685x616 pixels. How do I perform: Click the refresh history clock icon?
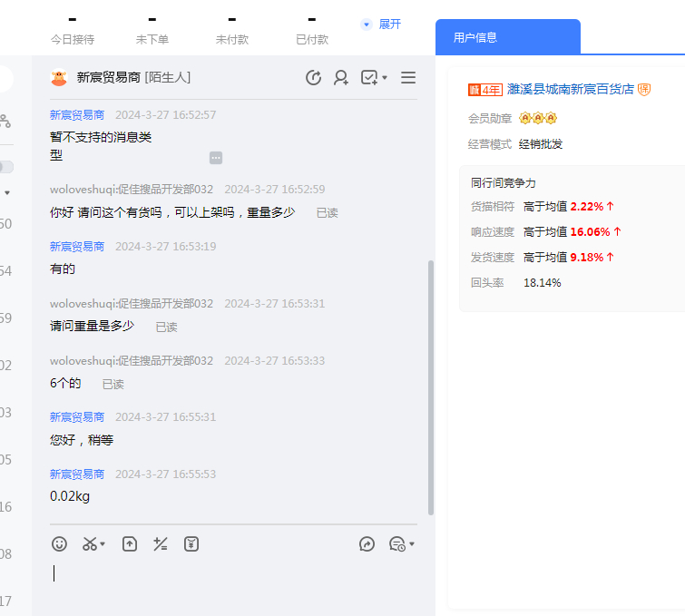tap(314, 78)
